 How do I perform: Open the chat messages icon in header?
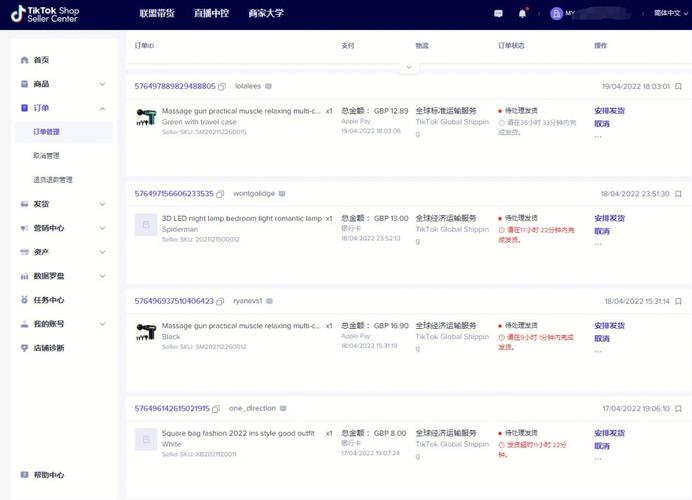pos(499,14)
